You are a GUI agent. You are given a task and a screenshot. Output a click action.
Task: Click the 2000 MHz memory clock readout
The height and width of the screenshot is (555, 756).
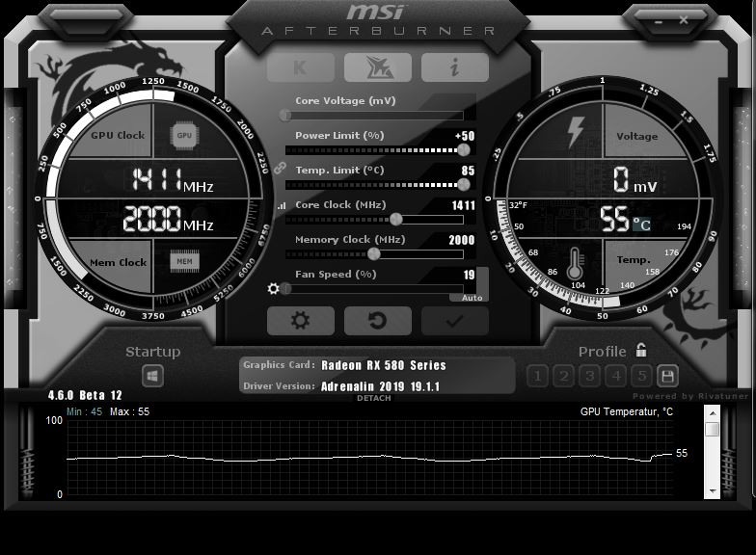click(x=168, y=219)
